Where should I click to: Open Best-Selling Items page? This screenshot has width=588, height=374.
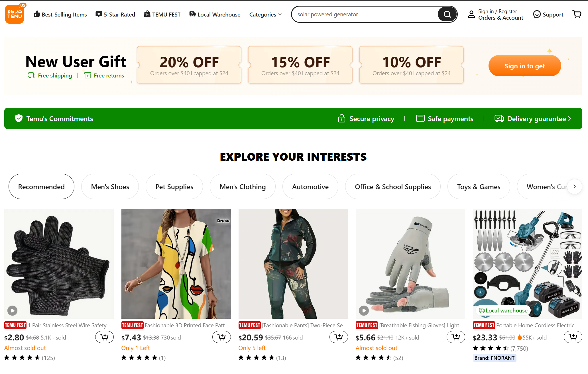60,15
